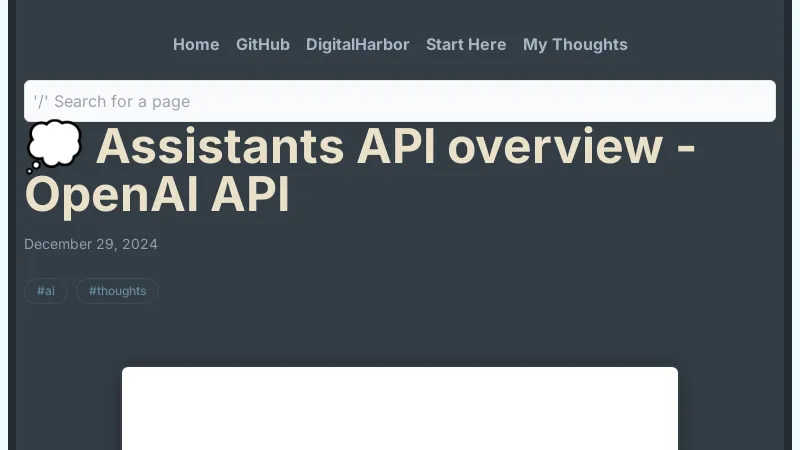800x450 pixels.
Task: Click the first 'API' word in the title
Action: tap(396, 147)
